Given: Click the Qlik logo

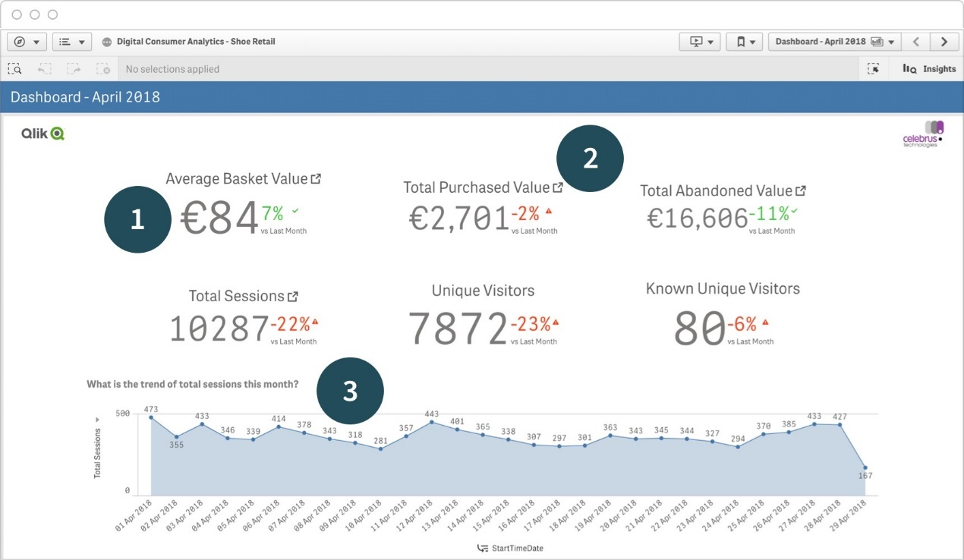Looking at the screenshot, I should pos(43,134).
